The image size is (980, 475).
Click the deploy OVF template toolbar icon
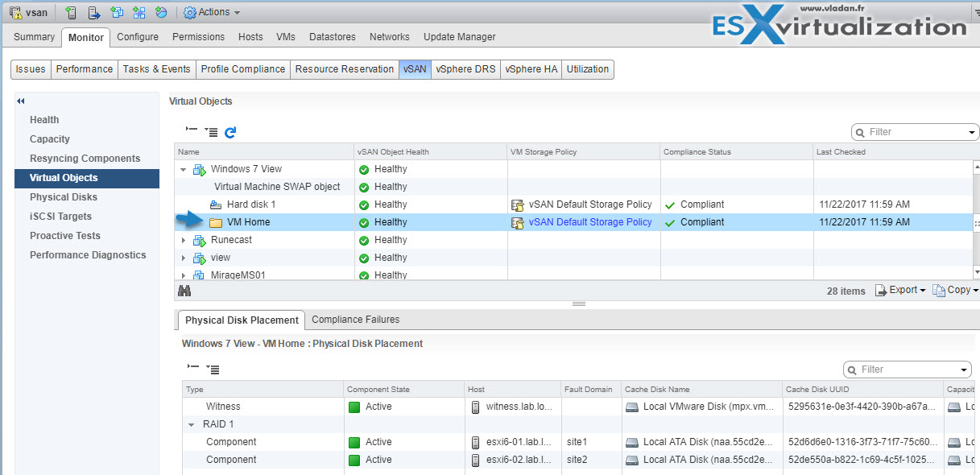point(161,12)
